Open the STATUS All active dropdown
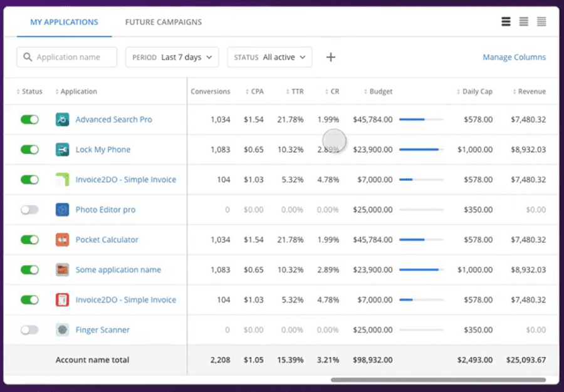564x392 pixels. click(269, 57)
